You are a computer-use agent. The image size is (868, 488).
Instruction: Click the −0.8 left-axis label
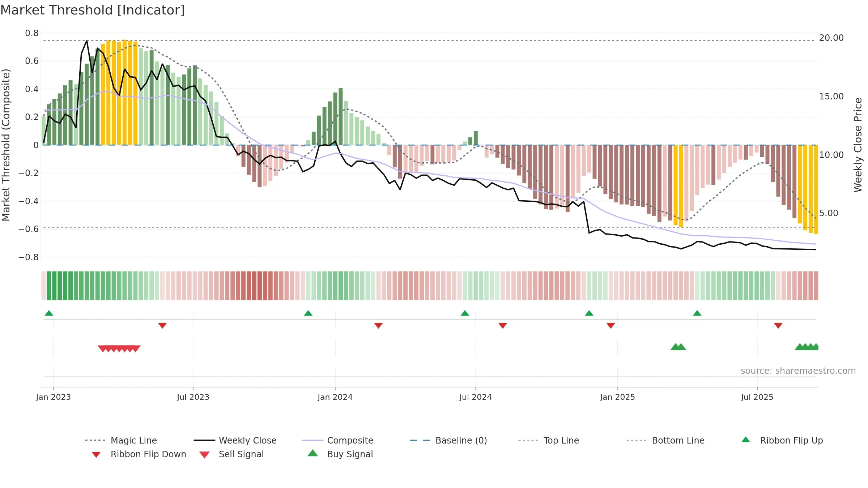click(x=28, y=257)
